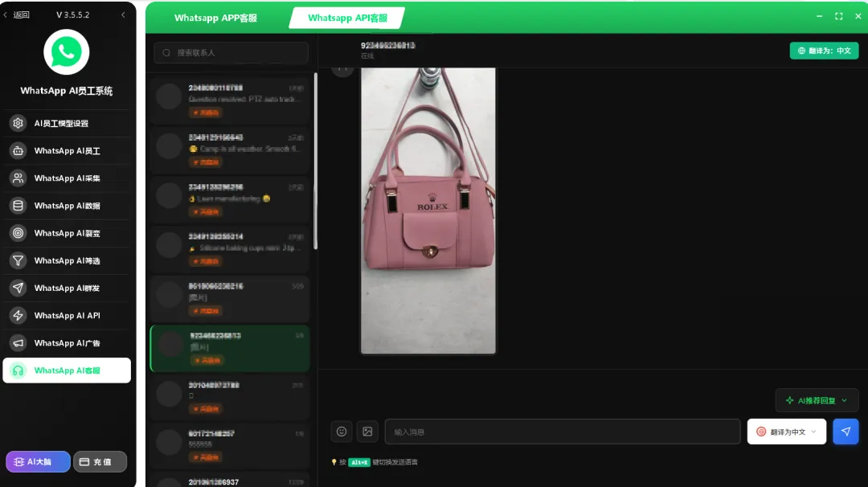Click the AI大脑 button
868x487 pixels.
click(39, 461)
